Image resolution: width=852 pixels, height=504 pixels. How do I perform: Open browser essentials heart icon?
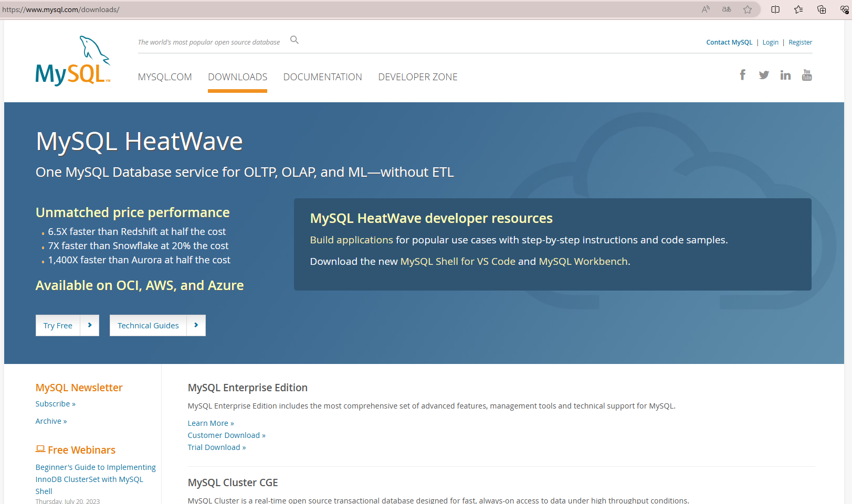(x=844, y=9)
